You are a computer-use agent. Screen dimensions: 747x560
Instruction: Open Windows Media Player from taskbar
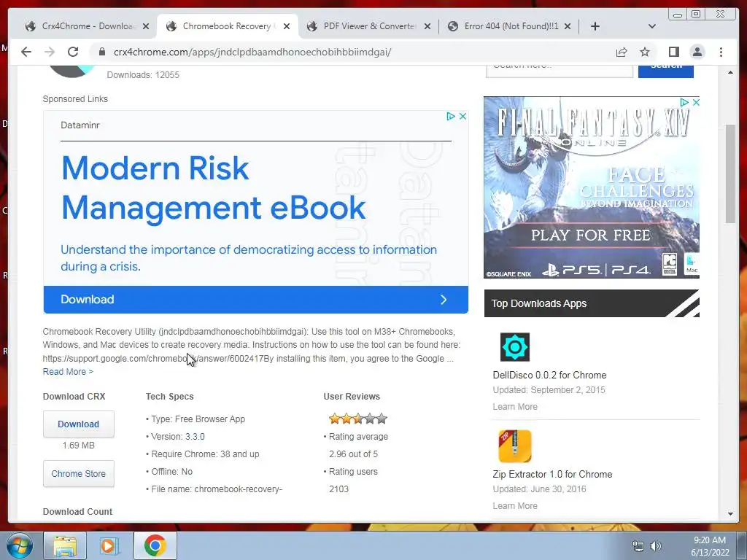click(x=109, y=545)
